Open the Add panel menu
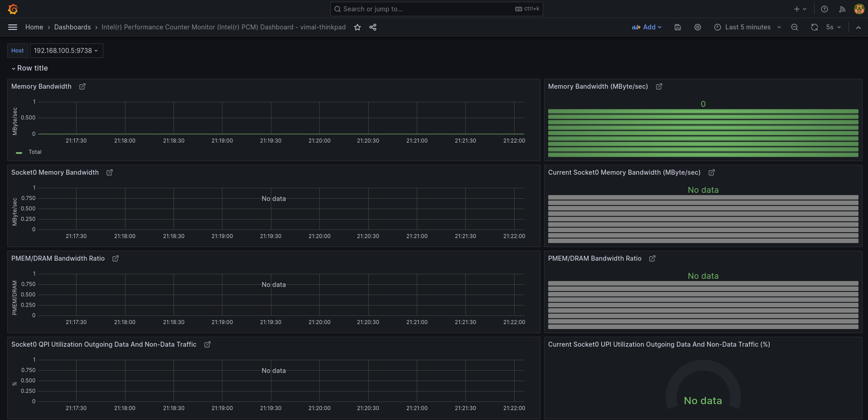Screen dimensions: 868x420 pyautogui.click(x=647, y=27)
